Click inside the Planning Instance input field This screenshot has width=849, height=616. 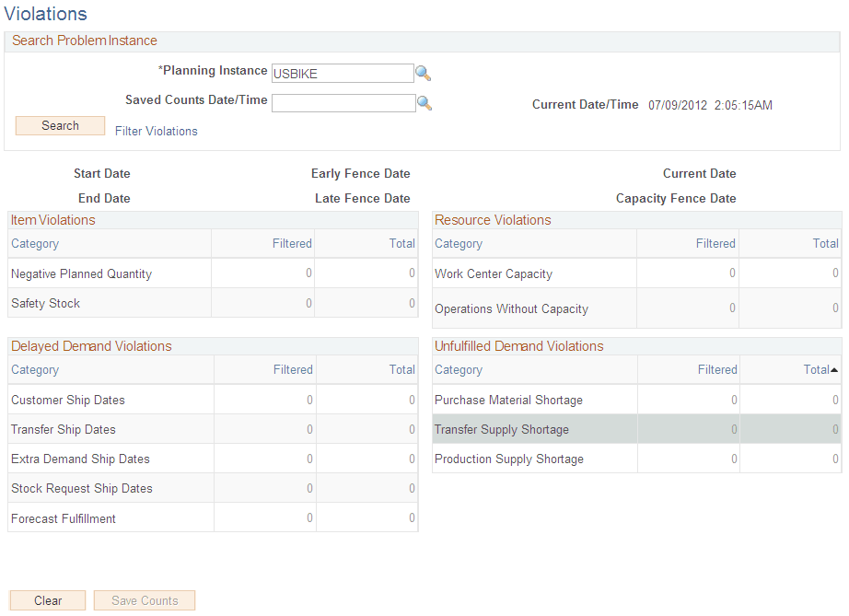click(342, 73)
